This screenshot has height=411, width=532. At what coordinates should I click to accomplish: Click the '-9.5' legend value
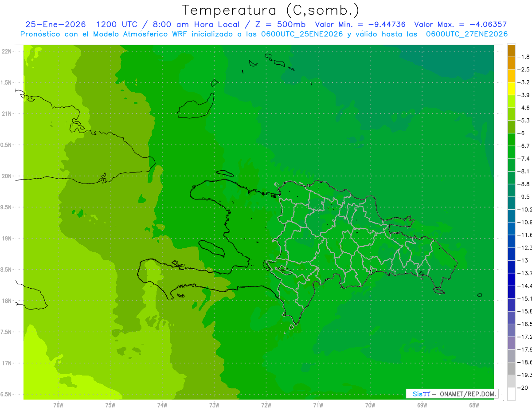click(x=524, y=196)
